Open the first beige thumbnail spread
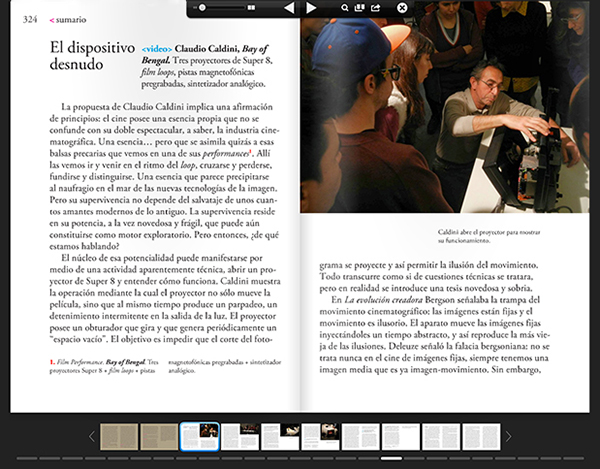 [119, 436]
